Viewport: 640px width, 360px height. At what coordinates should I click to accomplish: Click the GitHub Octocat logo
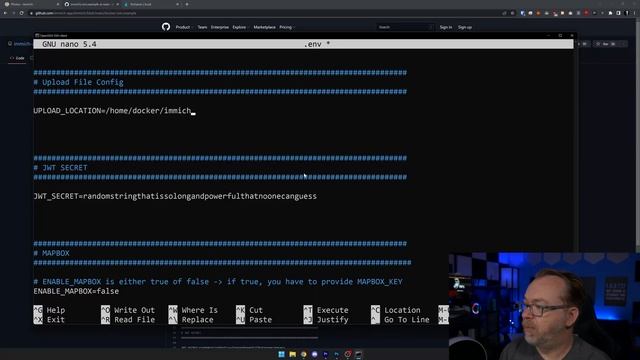point(166,27)
